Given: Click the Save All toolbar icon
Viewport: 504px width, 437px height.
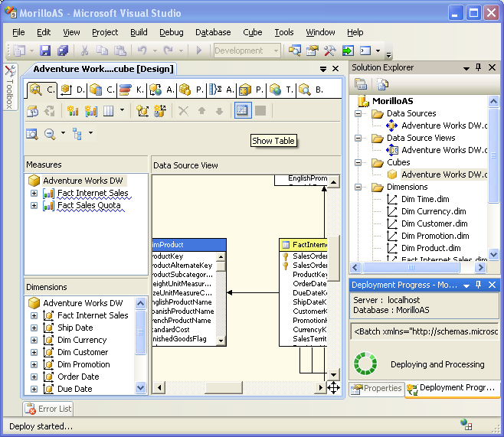Looking at the screenshot, I should 63,51.
